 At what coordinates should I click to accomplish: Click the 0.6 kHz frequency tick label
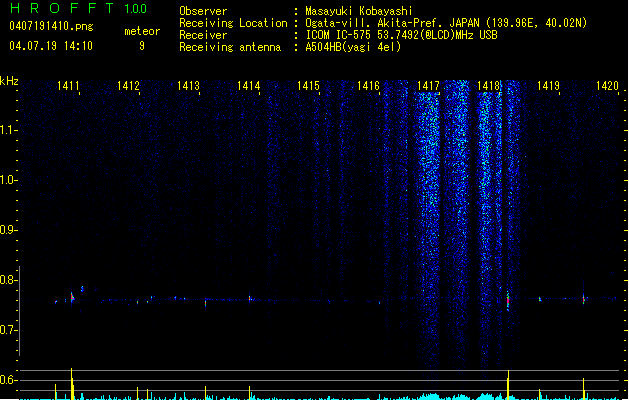(8, 380)
